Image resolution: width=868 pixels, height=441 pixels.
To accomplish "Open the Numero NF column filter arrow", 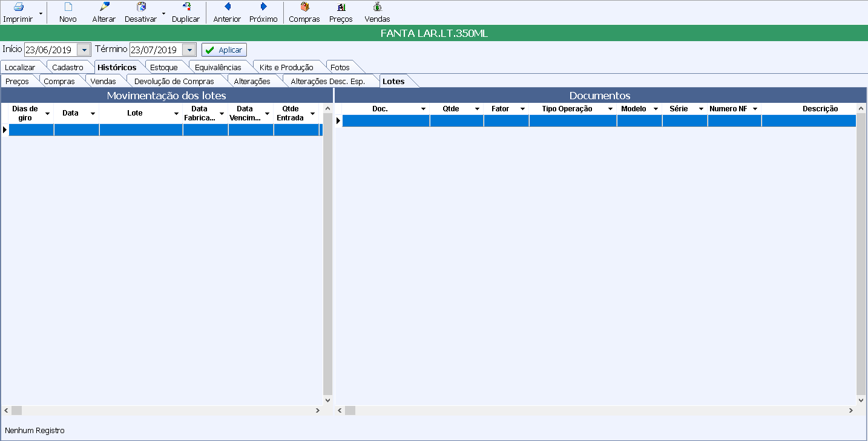I will click(755, 109).
